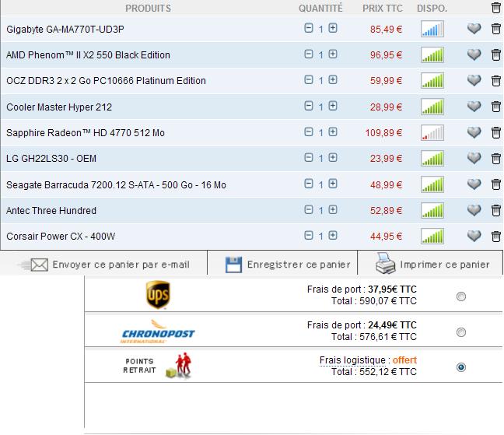The image size is (504, 435).
Task: Remove AMD Phenom II X2 550 via trash icon
Action: (x=496, y=54)
